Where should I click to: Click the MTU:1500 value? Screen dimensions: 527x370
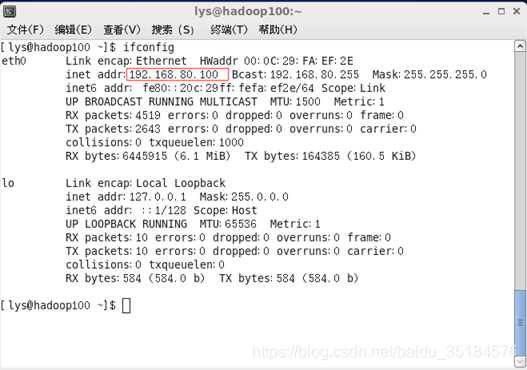[x=295, y=102]
